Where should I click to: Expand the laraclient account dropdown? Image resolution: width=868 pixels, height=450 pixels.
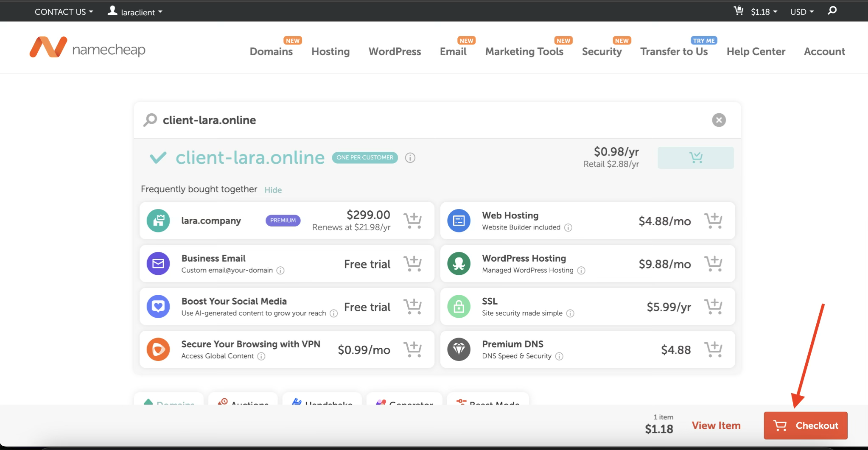pyautogui.click(x=135, y=12)
